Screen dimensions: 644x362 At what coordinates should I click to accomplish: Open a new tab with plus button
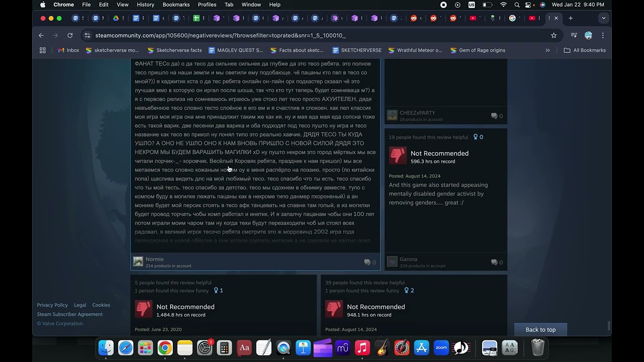[571, 18]
